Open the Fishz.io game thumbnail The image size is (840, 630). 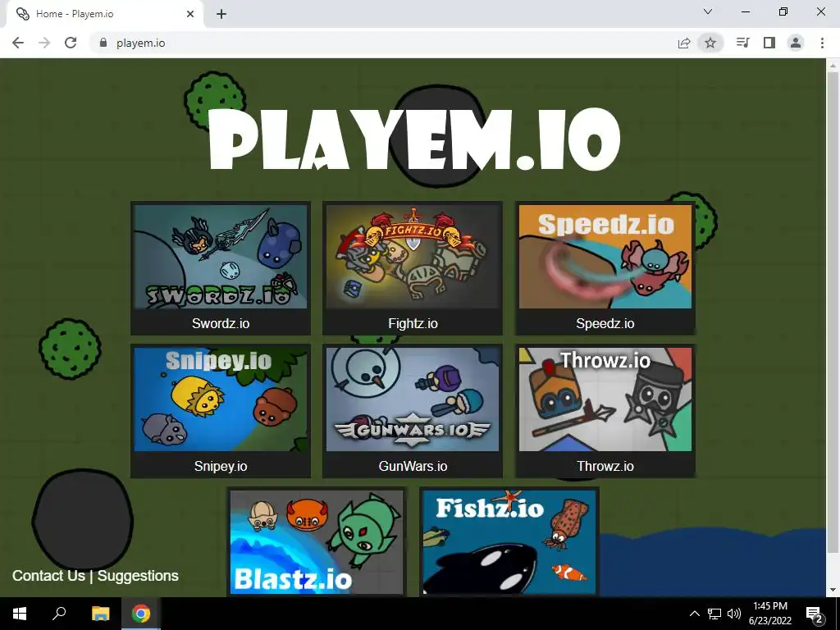click(x=509, y=542)
